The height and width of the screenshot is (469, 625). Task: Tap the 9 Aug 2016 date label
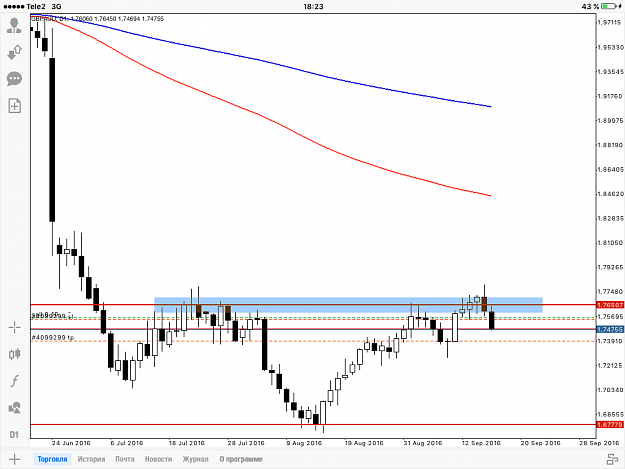point(304,443)
